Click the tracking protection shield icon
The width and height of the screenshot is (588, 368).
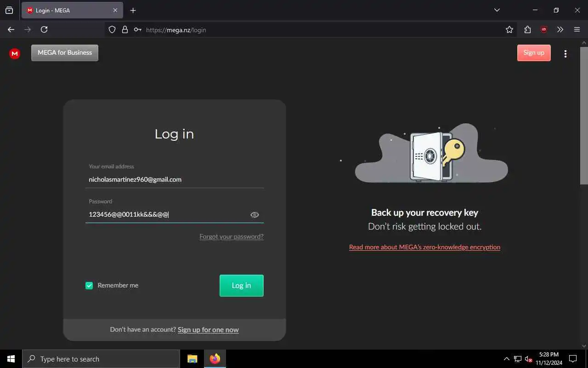(x=112, y=29)
